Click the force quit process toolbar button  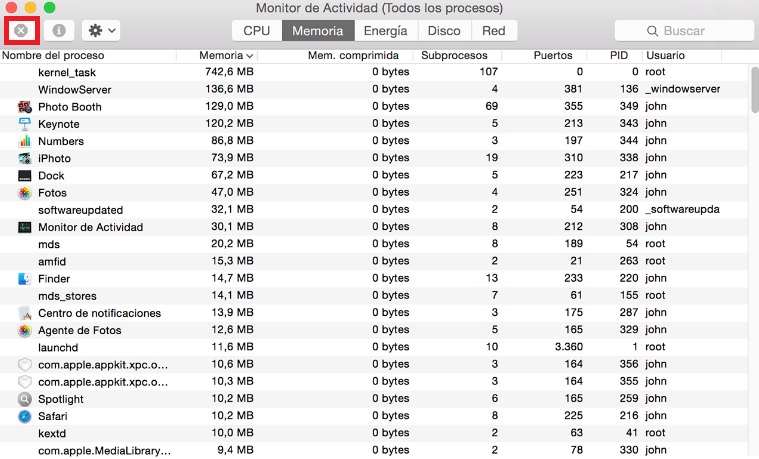21,31
